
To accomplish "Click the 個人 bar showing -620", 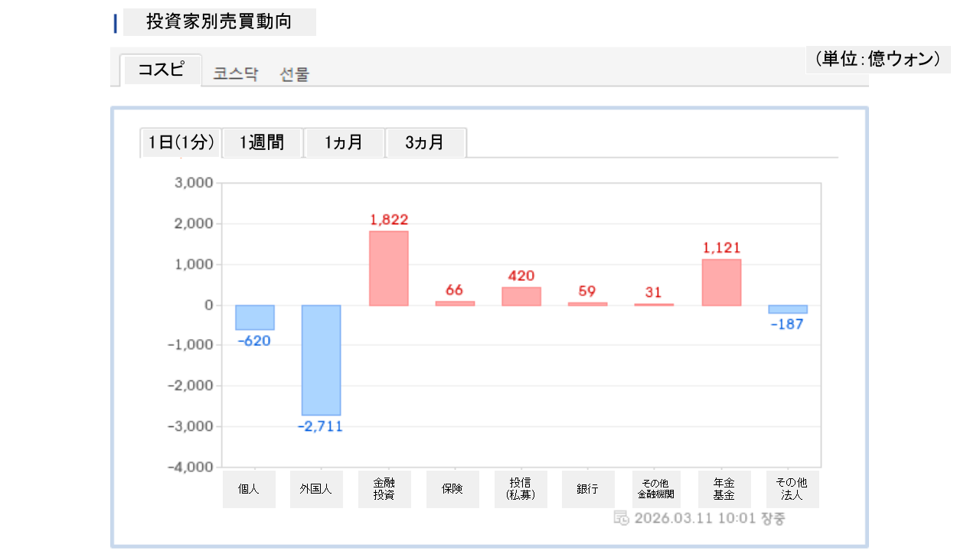I will (x=255, y=317).
